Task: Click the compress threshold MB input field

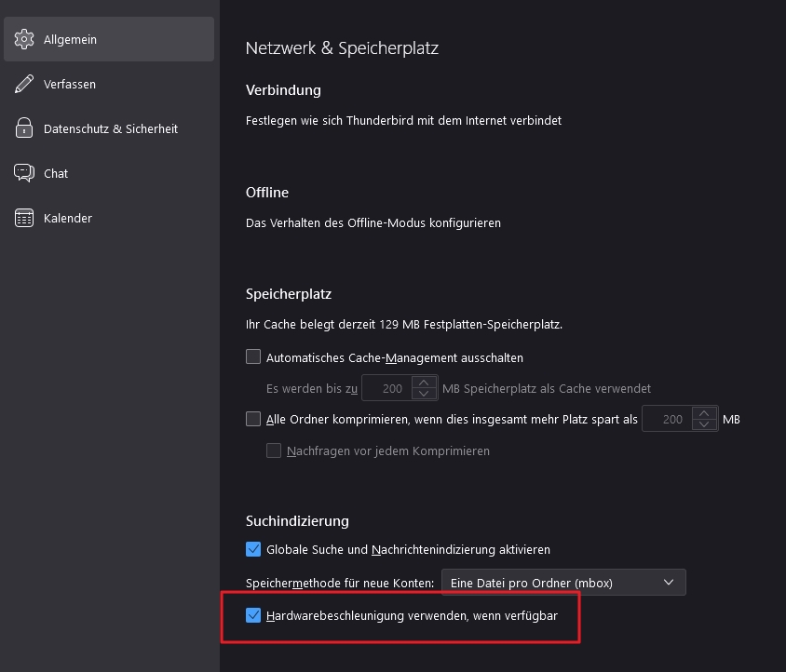Action: 669,420
